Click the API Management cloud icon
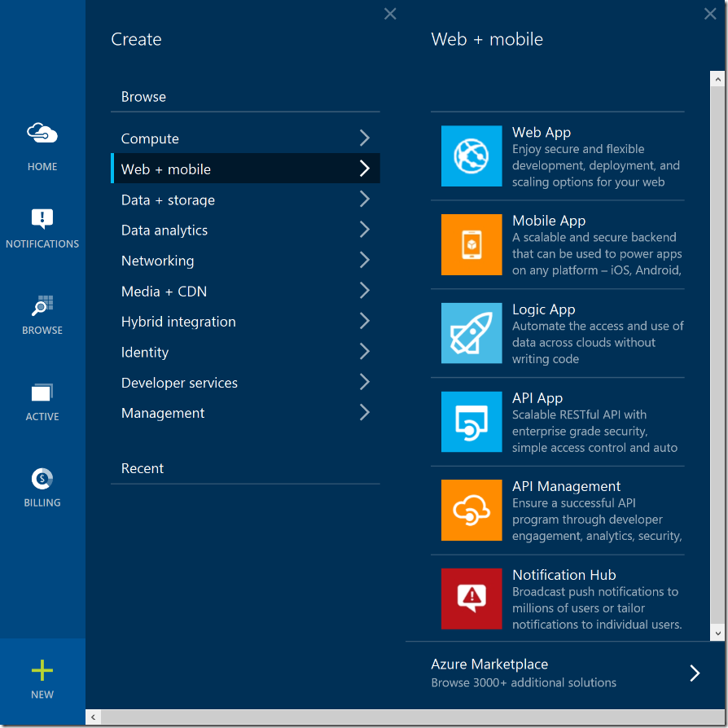The width and height of the screenshot is (728, 728). (x=471, y=511)
